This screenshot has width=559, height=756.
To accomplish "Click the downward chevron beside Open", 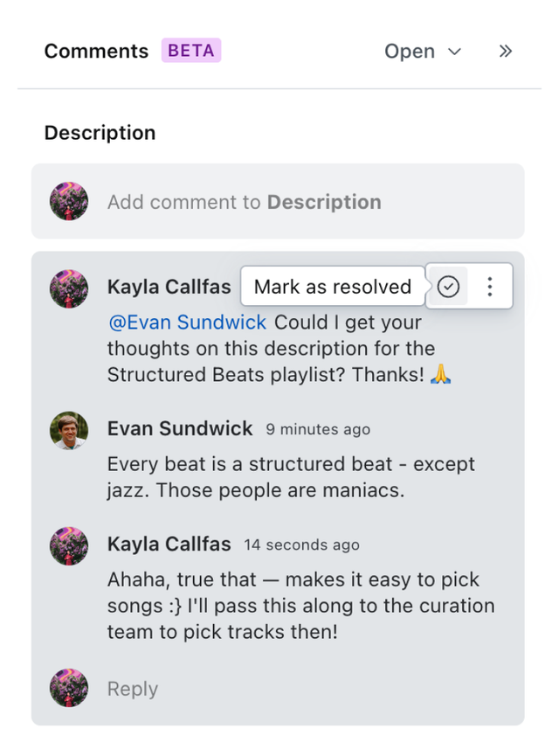I will pyautogui.click(x=454, y=52).
